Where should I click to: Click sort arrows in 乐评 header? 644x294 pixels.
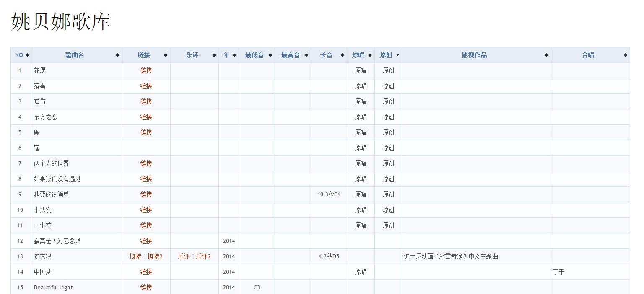[x=214, y=55]
